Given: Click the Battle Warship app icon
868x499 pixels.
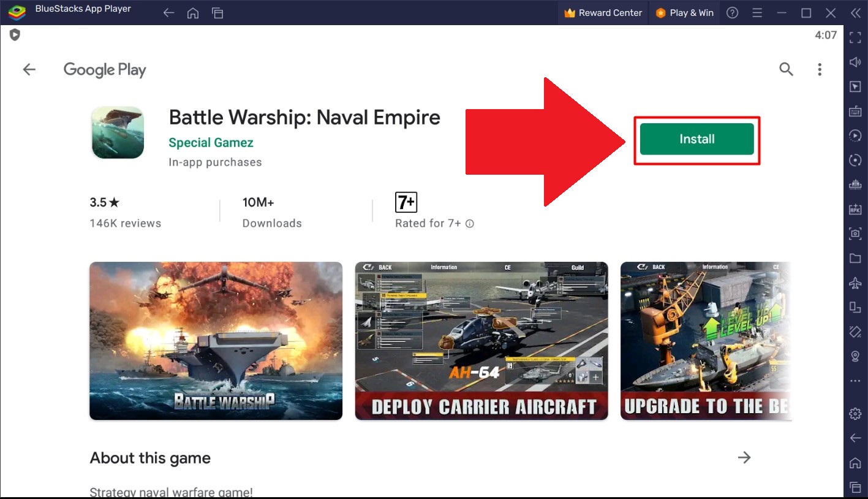Looking at the screenshot, I should pyautogui.click(x=118, y=132).
